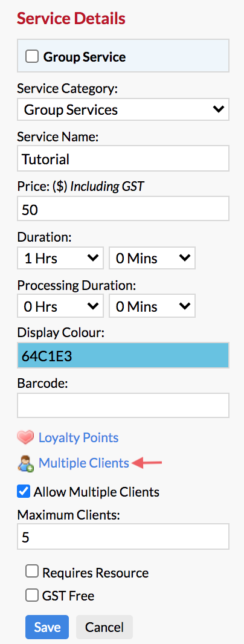Image resolution: width=244 pixels, height=644 pixels.
Task: Focus the Price input field
Action: (x=123, y=208)
